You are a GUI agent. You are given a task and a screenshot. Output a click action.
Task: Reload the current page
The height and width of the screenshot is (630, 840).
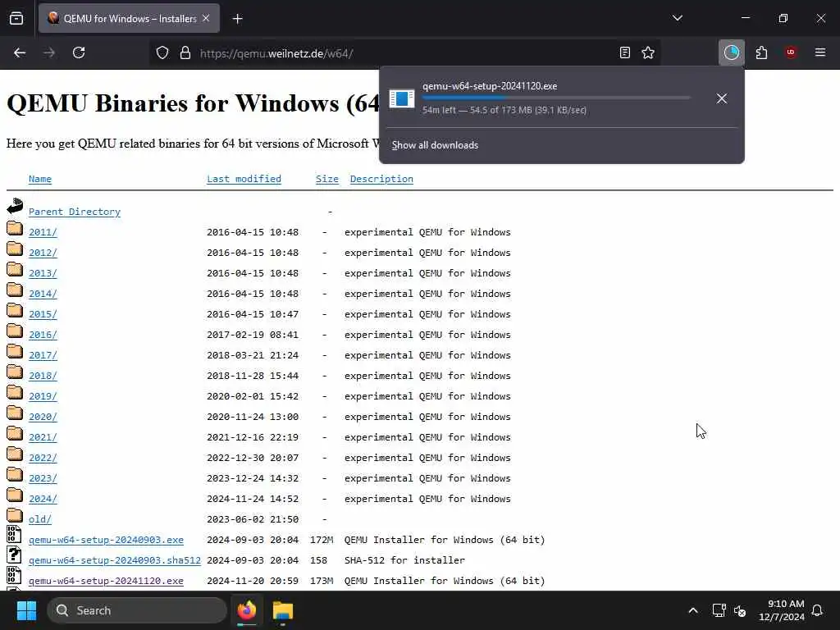point(79,52)
